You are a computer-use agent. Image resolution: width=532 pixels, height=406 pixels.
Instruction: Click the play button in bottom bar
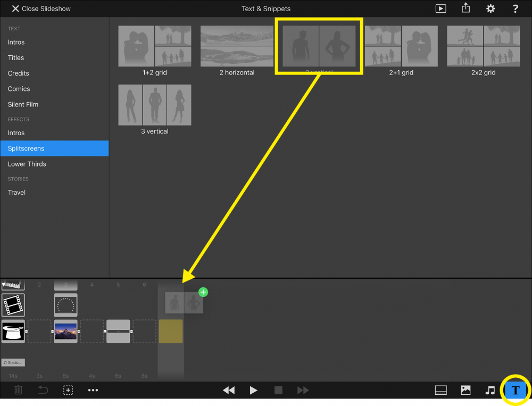pyautogui.click(x=253, y=391)
